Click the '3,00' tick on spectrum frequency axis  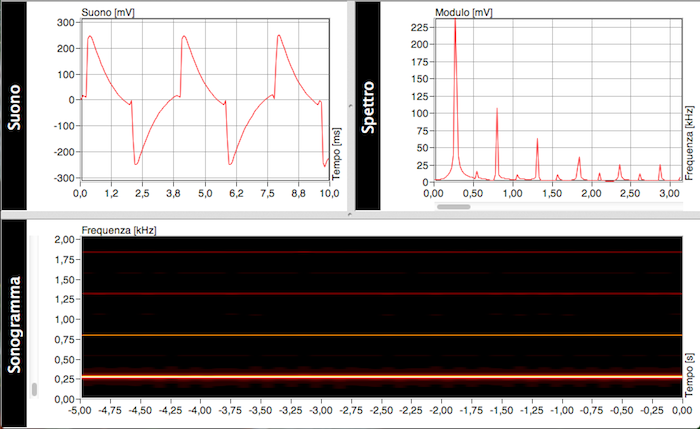point(670,193)
